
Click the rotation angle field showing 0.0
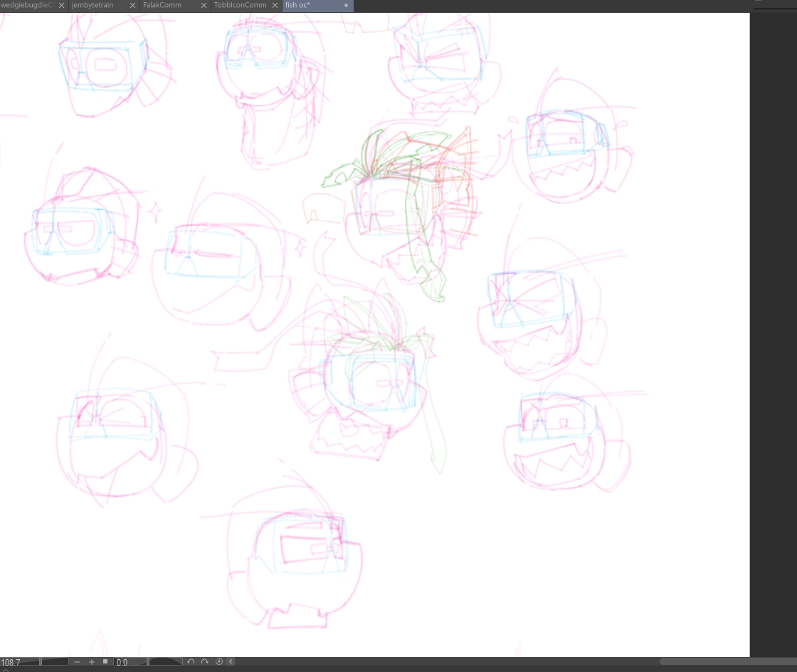(128, 662)
